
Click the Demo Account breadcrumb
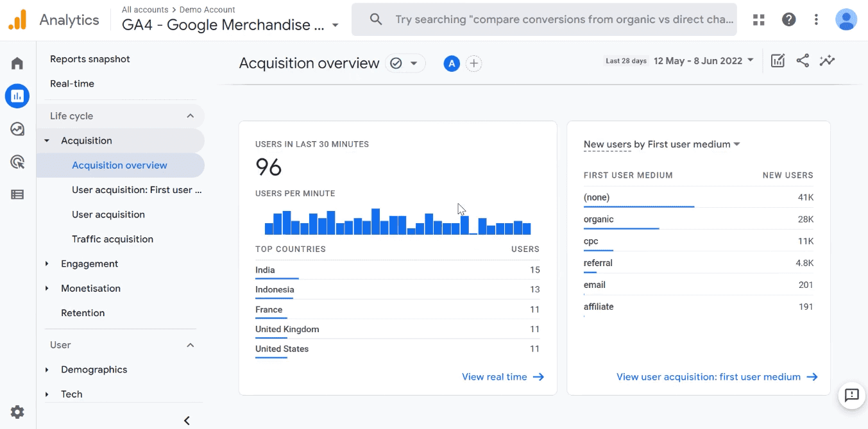207,10
